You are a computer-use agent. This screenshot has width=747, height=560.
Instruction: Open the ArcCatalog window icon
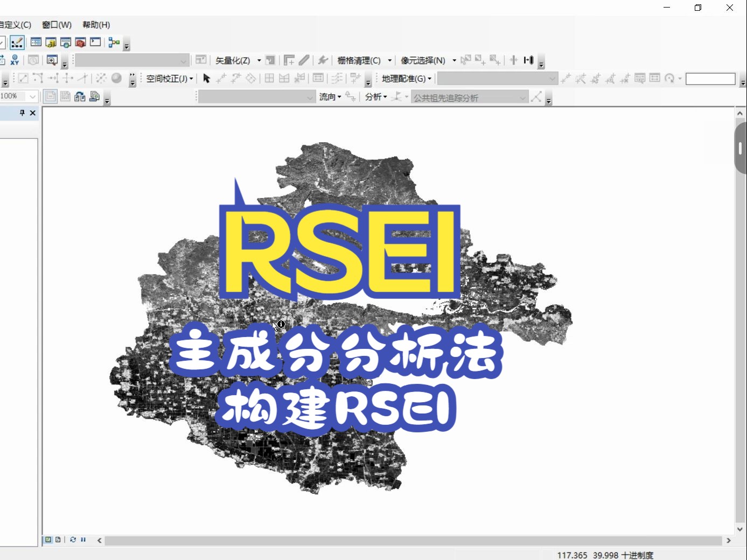click(51, 42)
